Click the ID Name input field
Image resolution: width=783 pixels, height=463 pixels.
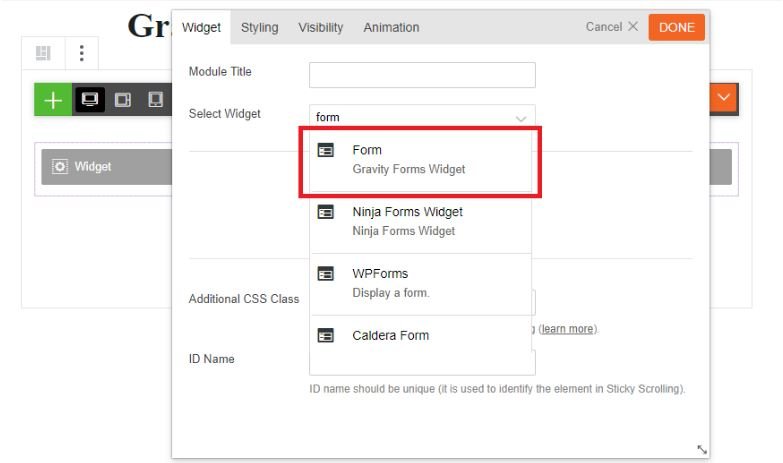click(x=422, y=363)
